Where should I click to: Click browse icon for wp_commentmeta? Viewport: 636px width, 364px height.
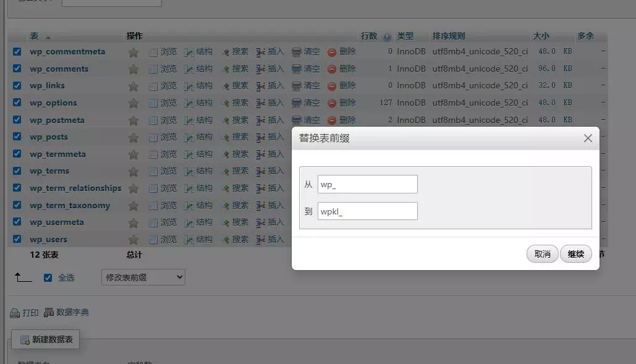[x=153, y=53]
